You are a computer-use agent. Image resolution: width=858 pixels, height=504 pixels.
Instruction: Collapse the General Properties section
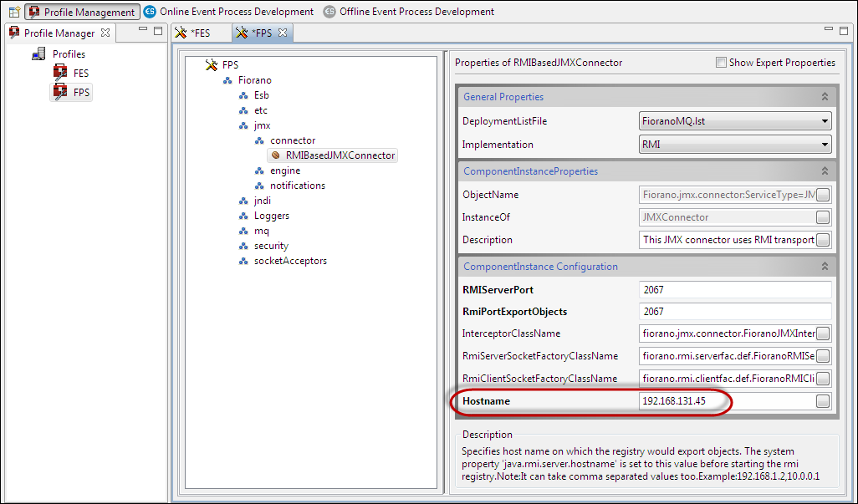(x=825, y=97)
